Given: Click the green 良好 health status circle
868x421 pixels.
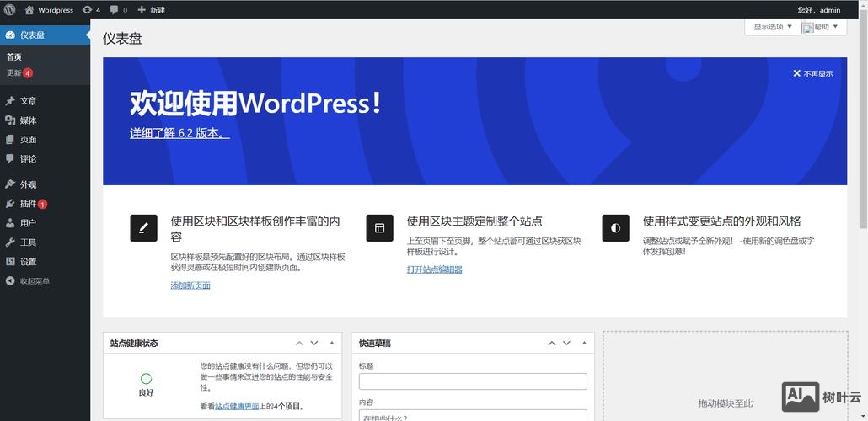Looking at the screenshot, I should click(146, 379).
